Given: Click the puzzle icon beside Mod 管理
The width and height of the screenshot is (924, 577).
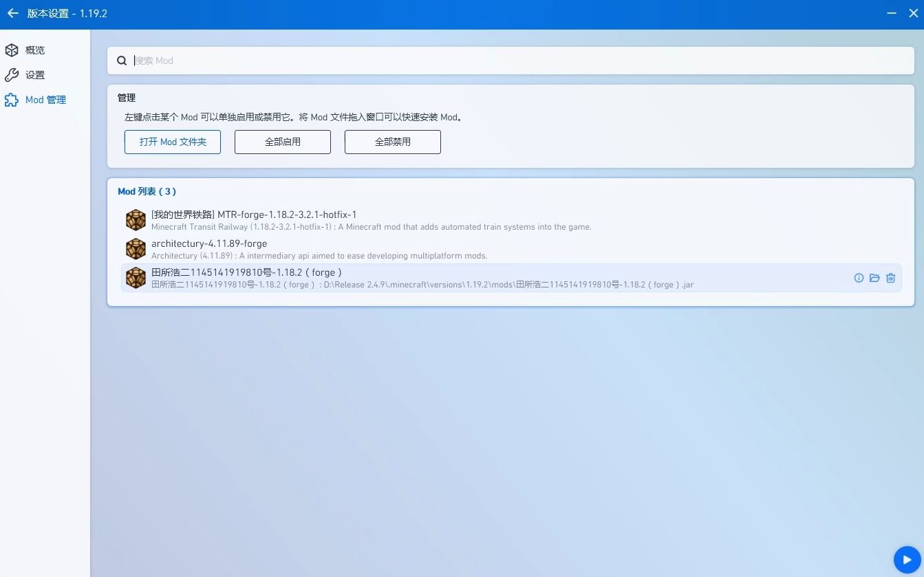Looking at the screenshot, I should click(12, 100).
